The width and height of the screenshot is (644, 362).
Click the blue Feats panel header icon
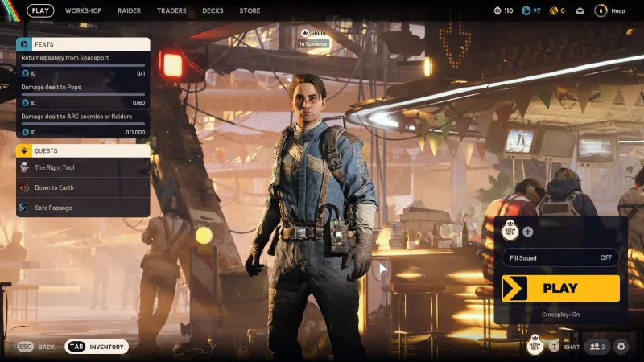tap(24, 44)
